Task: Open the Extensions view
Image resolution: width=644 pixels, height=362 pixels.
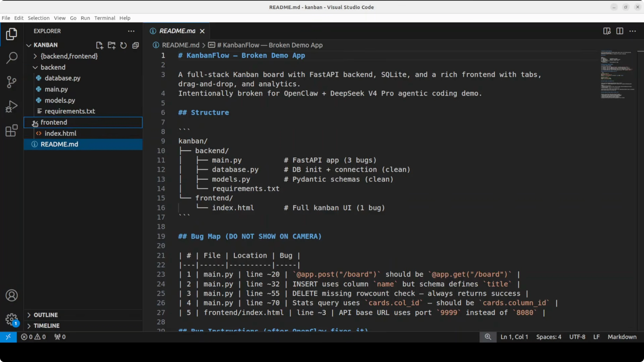Action: click(x=12, y=130)
